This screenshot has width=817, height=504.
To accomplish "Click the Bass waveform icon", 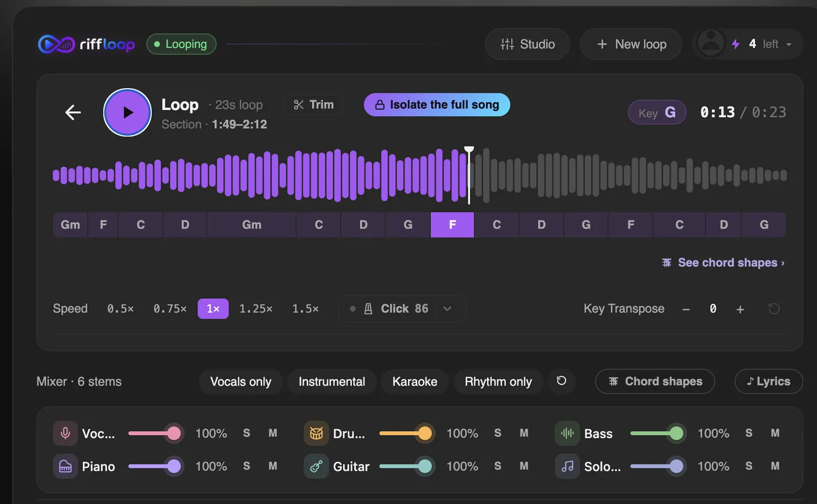I will (x=567, y=433).
